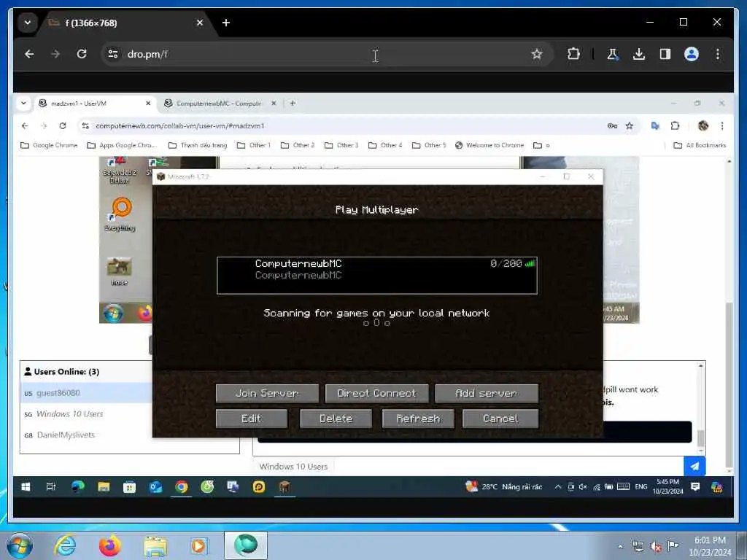Open the Other 3 bookmarks folder
The width and height of the screenshot is (747, 560).
click(341, 145)
